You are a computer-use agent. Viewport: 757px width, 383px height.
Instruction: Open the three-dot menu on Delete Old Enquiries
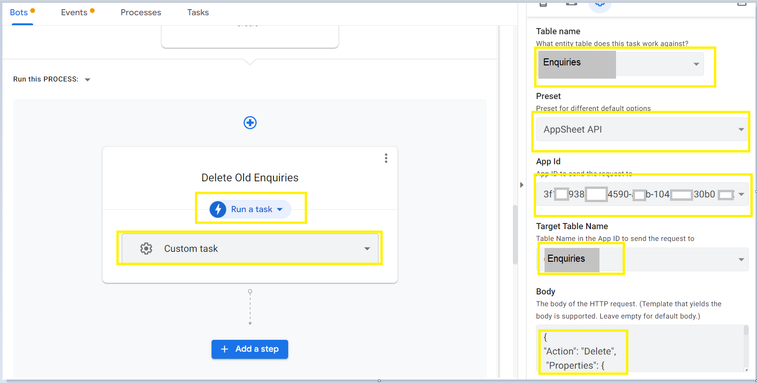[x=386, y=158]
